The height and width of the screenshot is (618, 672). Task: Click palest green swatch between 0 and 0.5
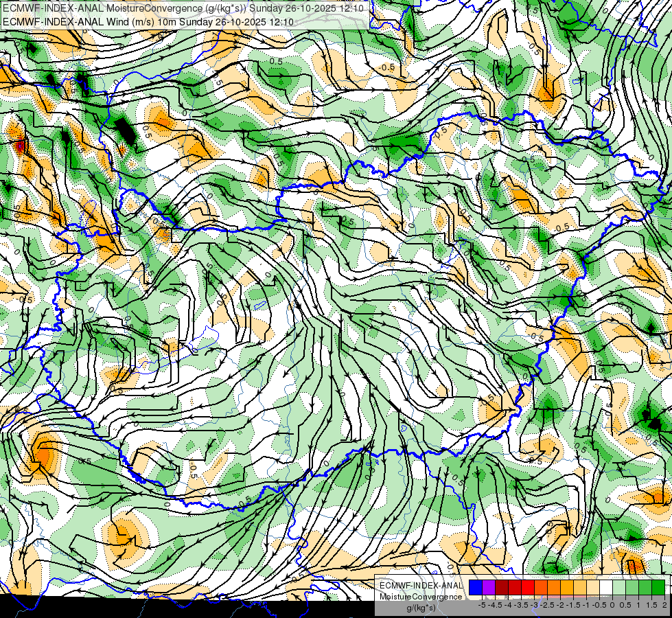[x=619, y=587]
